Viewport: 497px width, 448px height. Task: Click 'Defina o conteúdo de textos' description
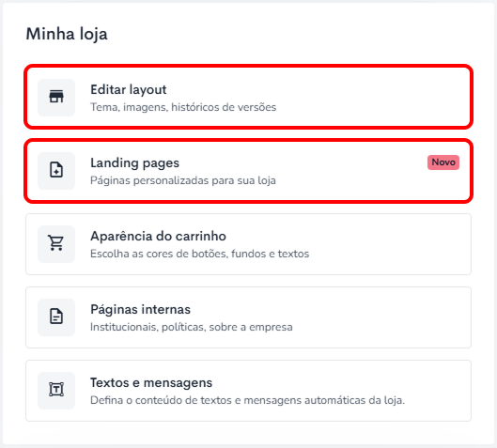pyautogui.click(x=247, y=400)
